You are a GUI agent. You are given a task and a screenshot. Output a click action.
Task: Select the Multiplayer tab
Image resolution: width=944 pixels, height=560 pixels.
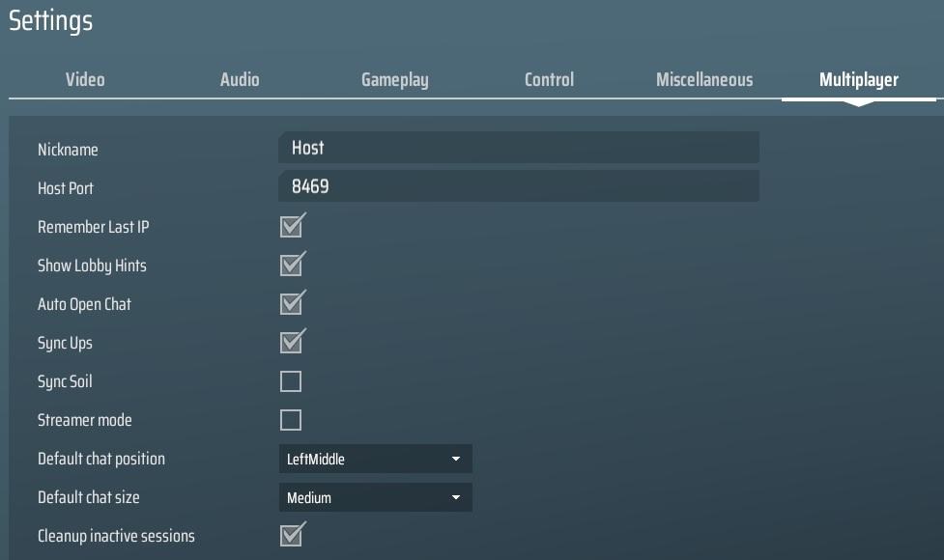pos(858,79)
